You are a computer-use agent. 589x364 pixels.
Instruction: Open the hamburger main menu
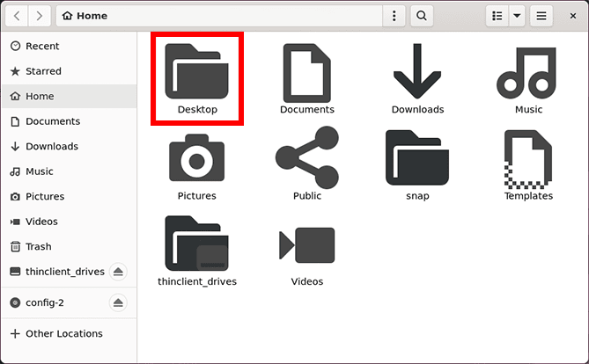[541, 16]
